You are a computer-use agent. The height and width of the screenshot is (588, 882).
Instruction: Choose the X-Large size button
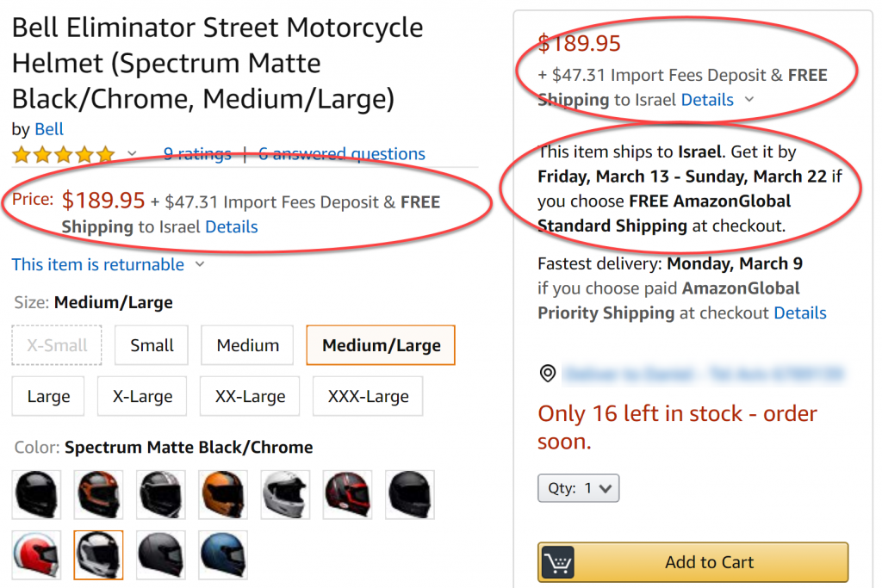click(x=143, y=397)
